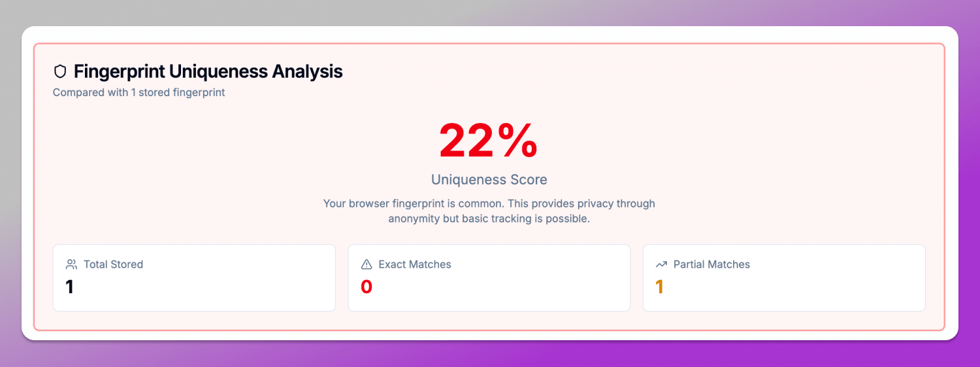Click the warning triangle icon by Exact Matches
Image resolution: width=980 pixels, height=367 pixels.
click(367, 264)
